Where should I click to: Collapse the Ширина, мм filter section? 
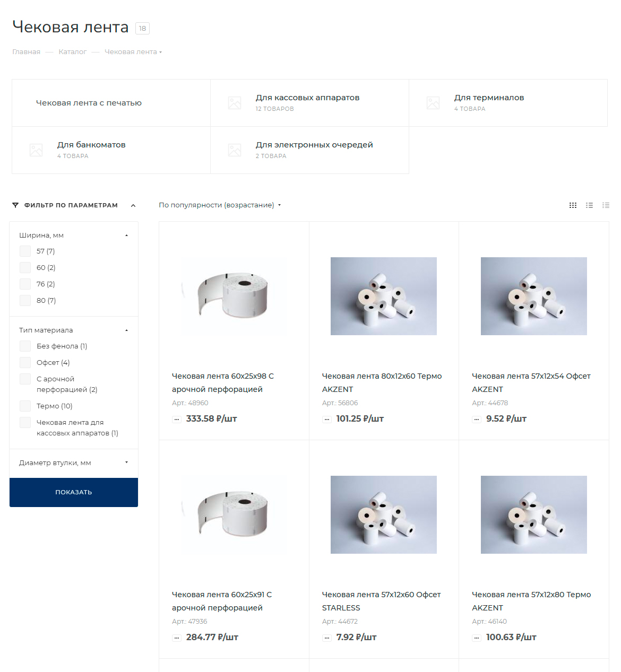(74, 235)
